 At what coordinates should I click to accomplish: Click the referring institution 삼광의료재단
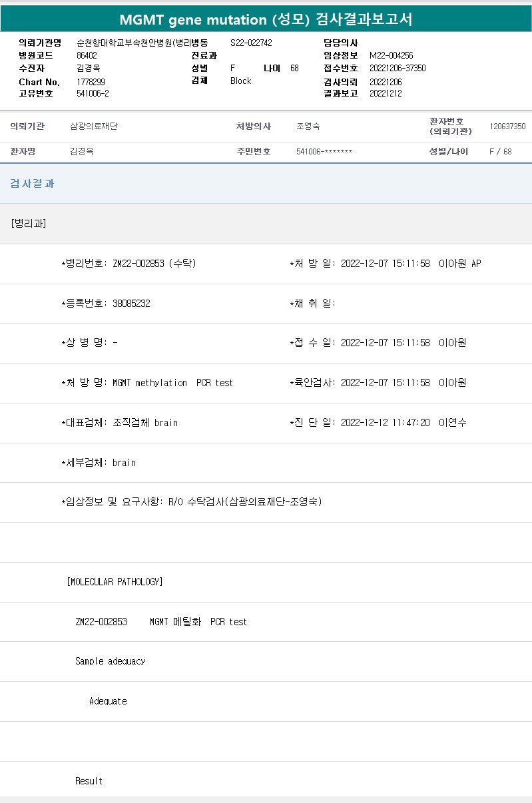coord(94,127)
